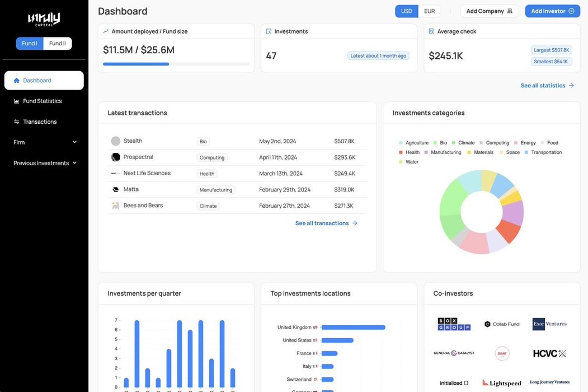This screenshot has height=392, width=588.
Task: Select USD currency
Action: [407, 11]
